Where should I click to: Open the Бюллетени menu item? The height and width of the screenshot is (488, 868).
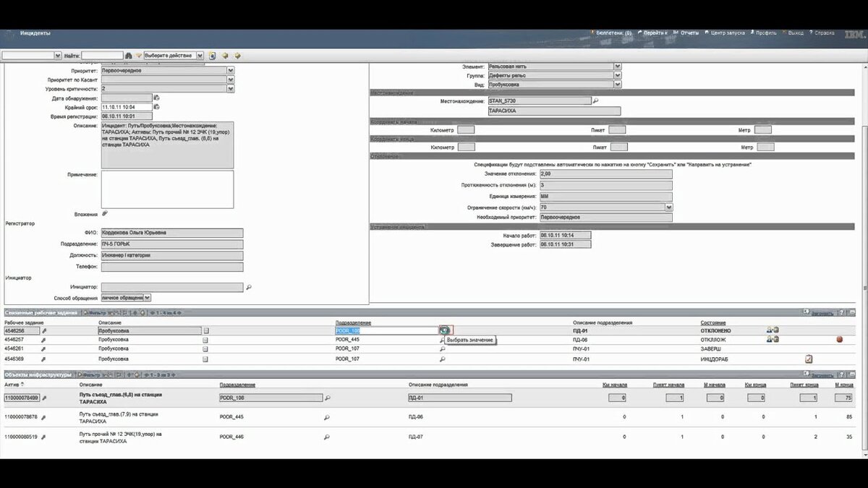(611, 33)
